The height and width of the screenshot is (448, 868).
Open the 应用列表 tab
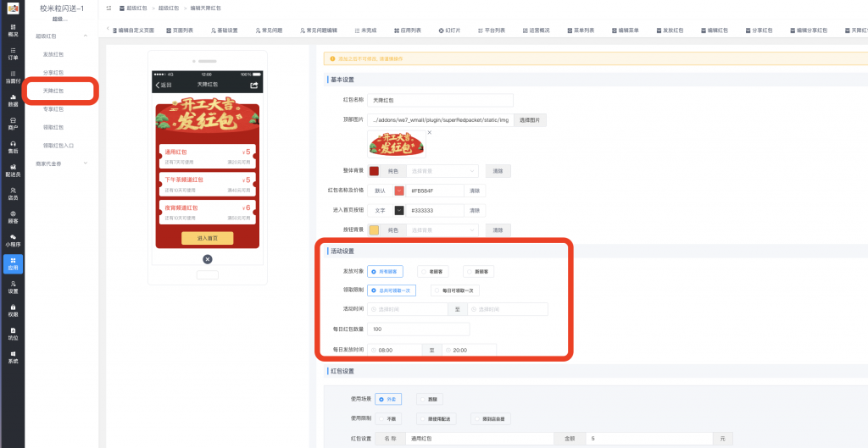408,30
